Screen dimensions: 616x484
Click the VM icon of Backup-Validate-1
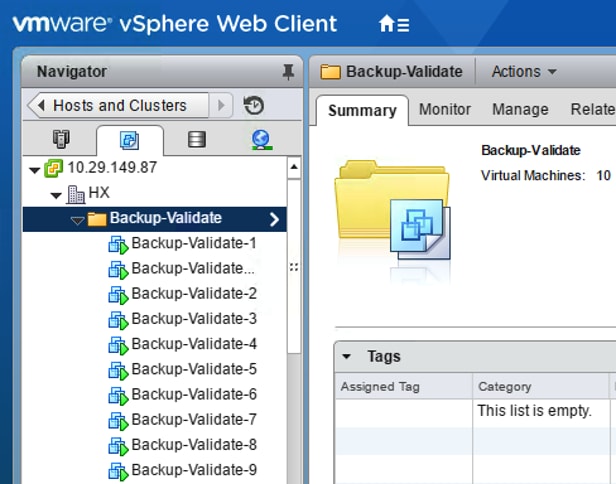(x=118, y=245)
